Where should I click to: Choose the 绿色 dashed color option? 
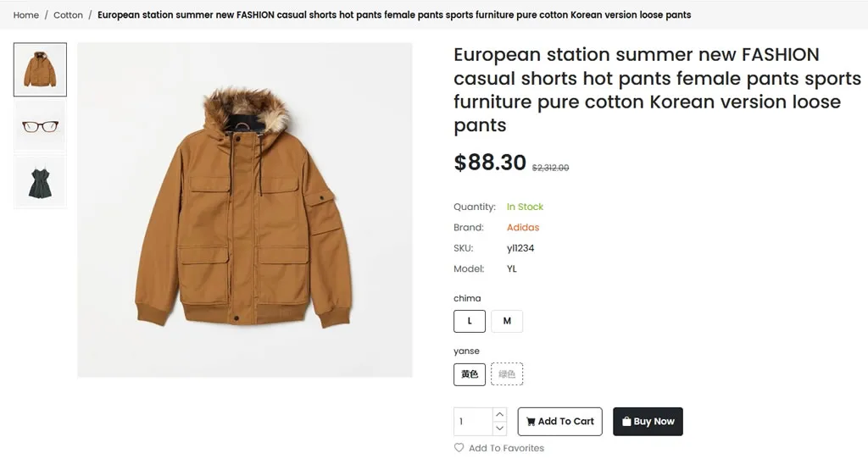point(507,374)
